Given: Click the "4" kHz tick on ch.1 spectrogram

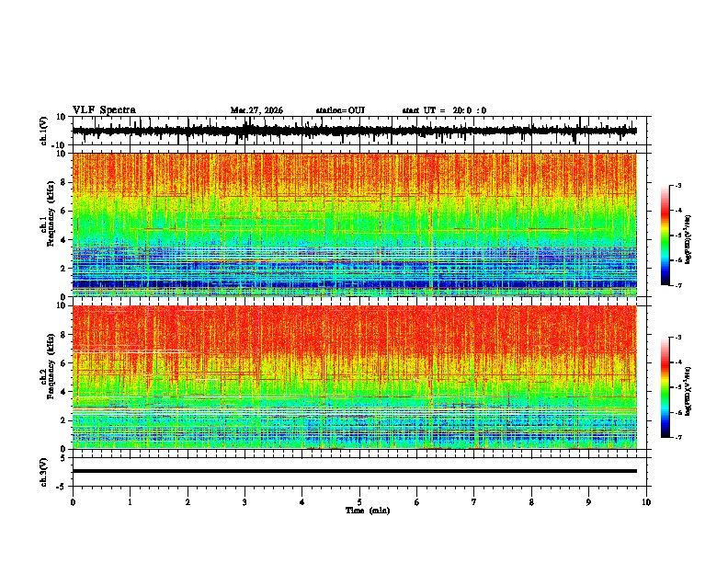Looking at the screenshot, I should pos(64,240).
